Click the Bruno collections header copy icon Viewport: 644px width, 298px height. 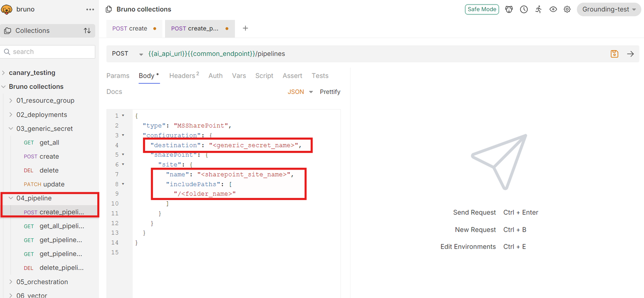click(x=109, y=9)
